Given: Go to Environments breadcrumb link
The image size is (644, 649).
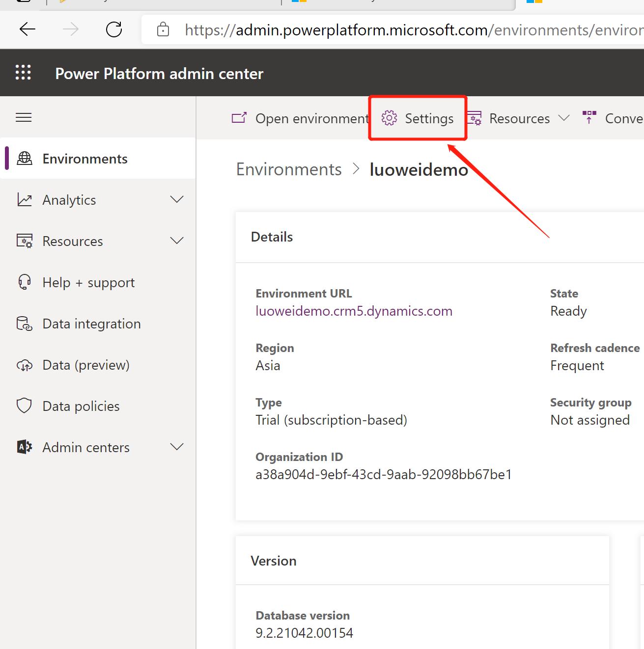Looking at the screenshot, I should [289, 169].
